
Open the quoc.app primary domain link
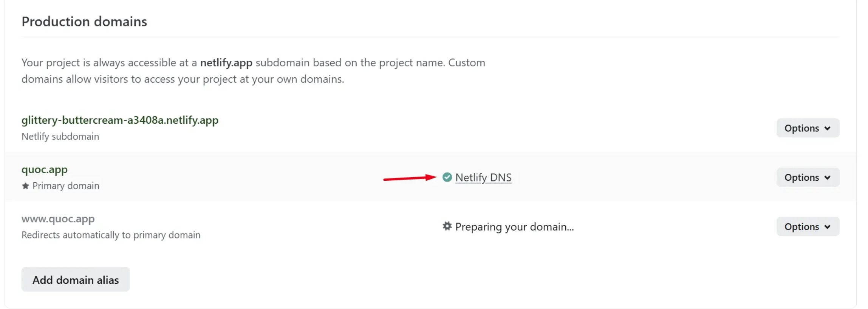point(45,169)
